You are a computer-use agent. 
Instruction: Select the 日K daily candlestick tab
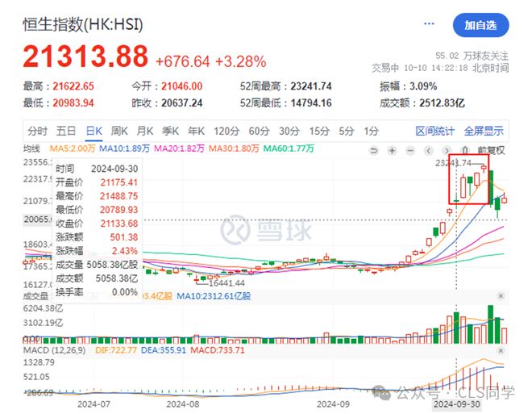[x=94, y=131]
